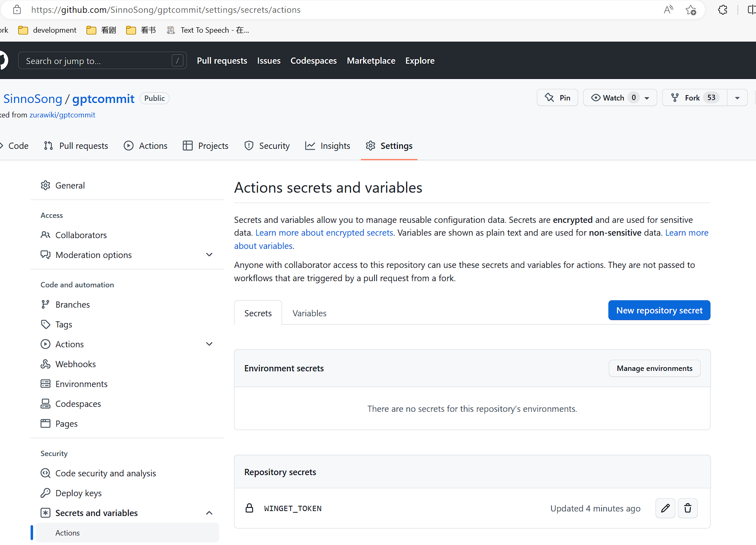Open the Watch dropdown menu
Viewport: 756px width, 545px height.
point(620,98)
